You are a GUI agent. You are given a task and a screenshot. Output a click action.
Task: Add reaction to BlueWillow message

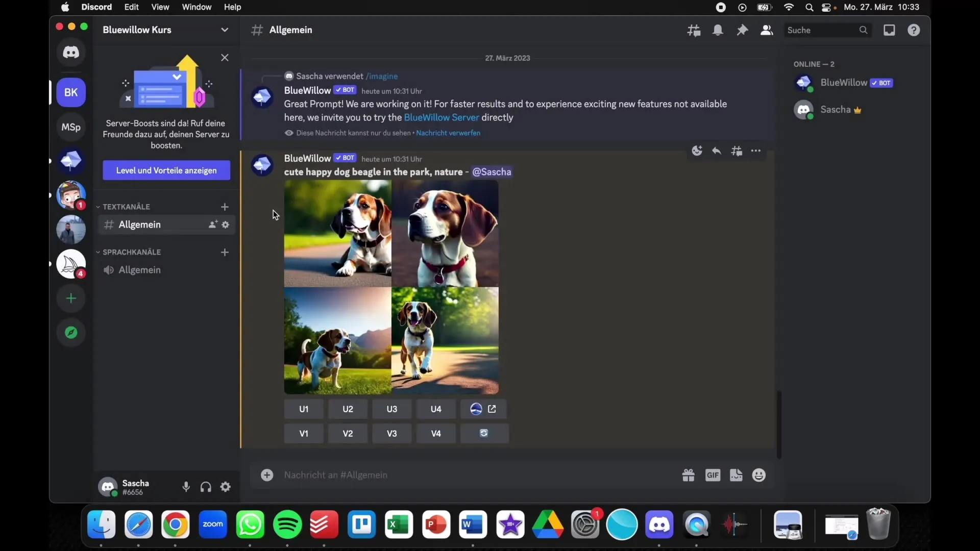click(697, 151)
